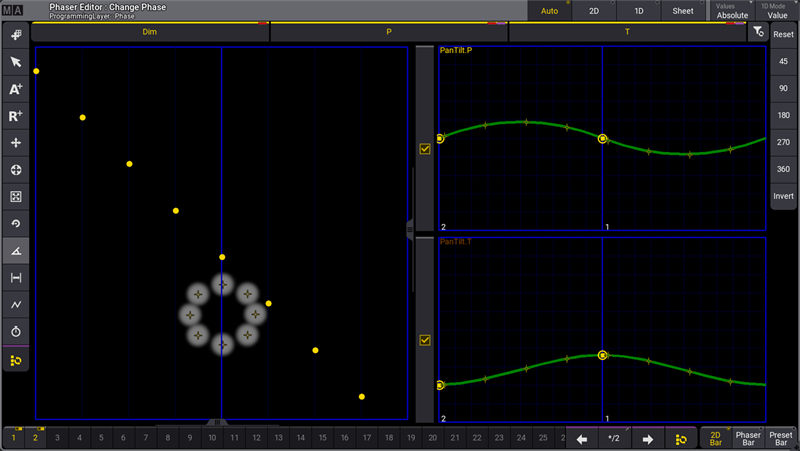800x451 pixels.
Task: Select step 2 in the step bar
Action: 35,438
